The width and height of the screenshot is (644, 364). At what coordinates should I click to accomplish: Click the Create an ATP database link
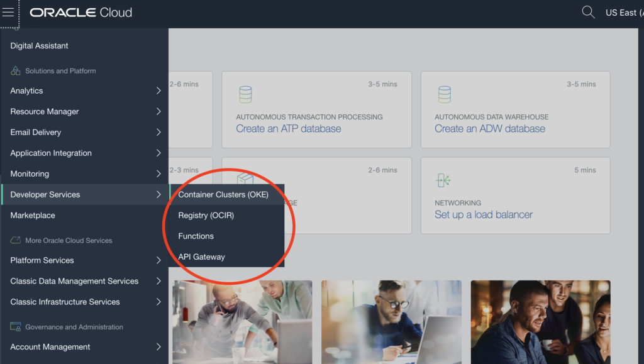[x=289, y=129]
